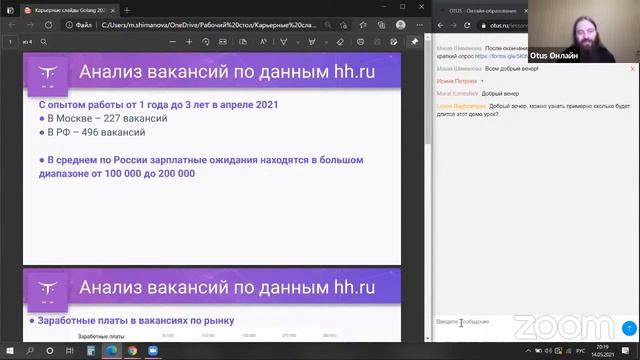Open the Windows Start menu
Screen dimensions: 640x360
coord(10,351)
